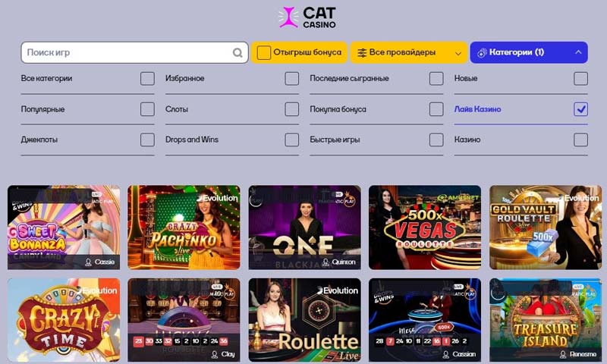Click the dealer icon next to Clay
The height and width of the screenshot is (364, 607).
(215, 354)
